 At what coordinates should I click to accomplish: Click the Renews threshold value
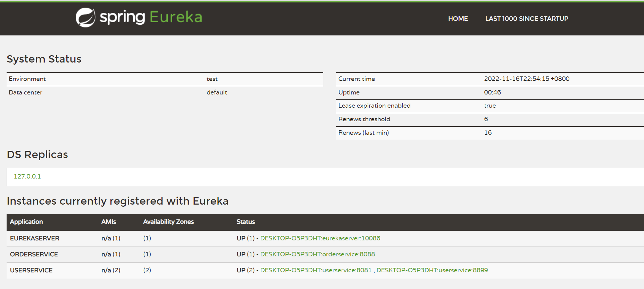pyautogui.click(x=486, y=119)
